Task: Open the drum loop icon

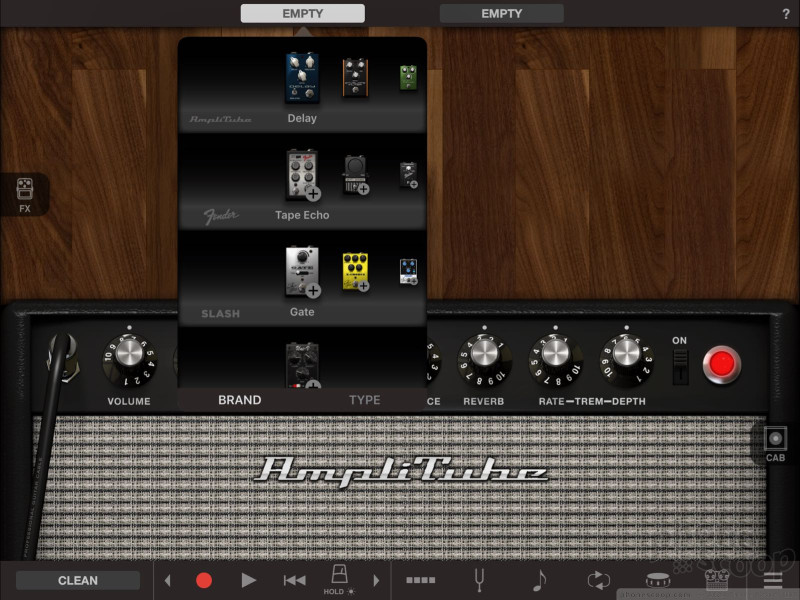Action: pyautogui.click(x=658, y=580)
